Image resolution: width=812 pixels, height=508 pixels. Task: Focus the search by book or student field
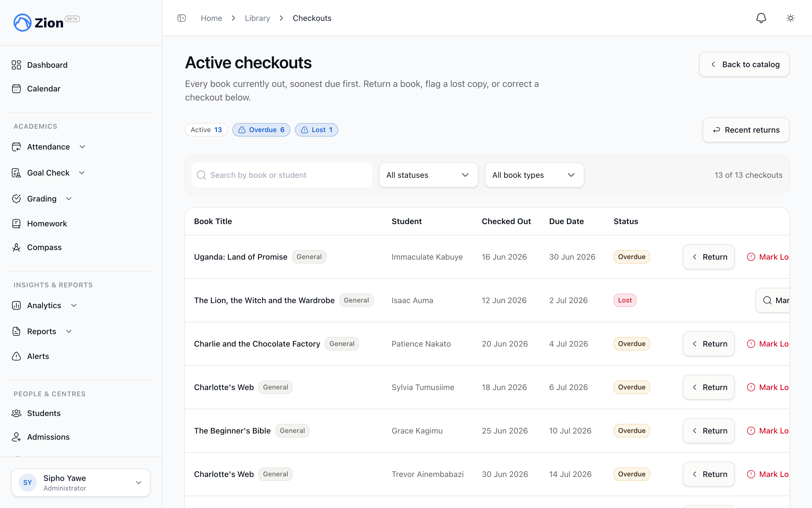[x=282, y=175]
